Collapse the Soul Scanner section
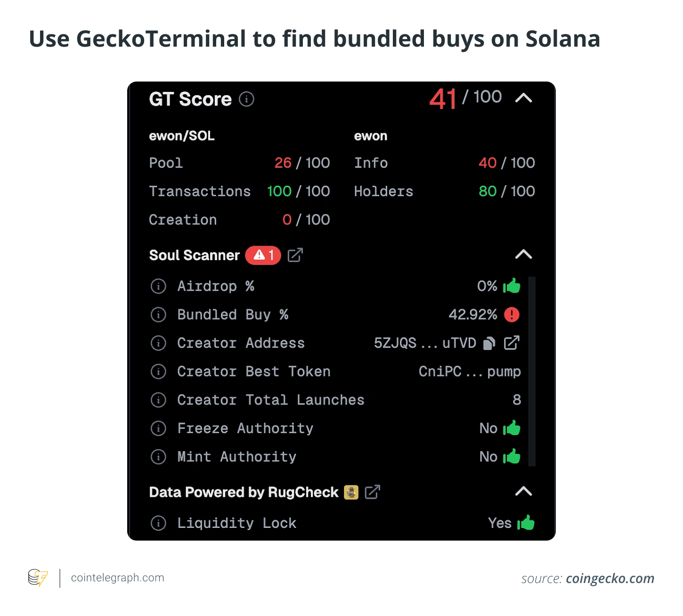Viewport: 683px width, 616px height. pyautogui.click(x=523, y=255)
